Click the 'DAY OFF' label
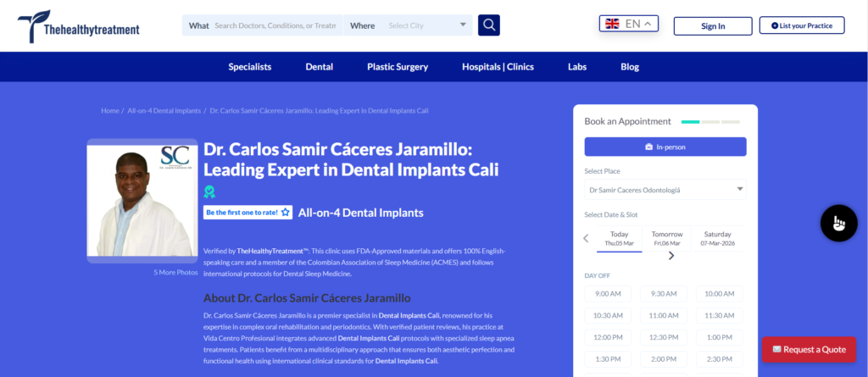The image size is (868, 377). coord(598,275)
